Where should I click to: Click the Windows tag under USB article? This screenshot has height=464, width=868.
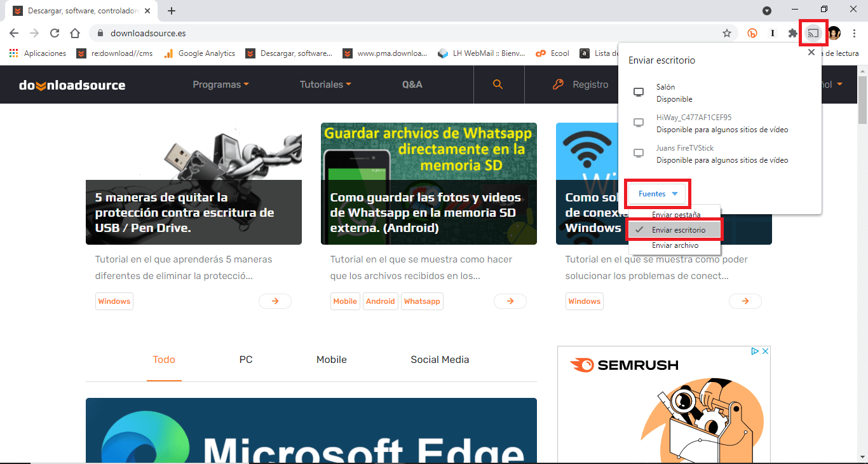tap(114, 301)
